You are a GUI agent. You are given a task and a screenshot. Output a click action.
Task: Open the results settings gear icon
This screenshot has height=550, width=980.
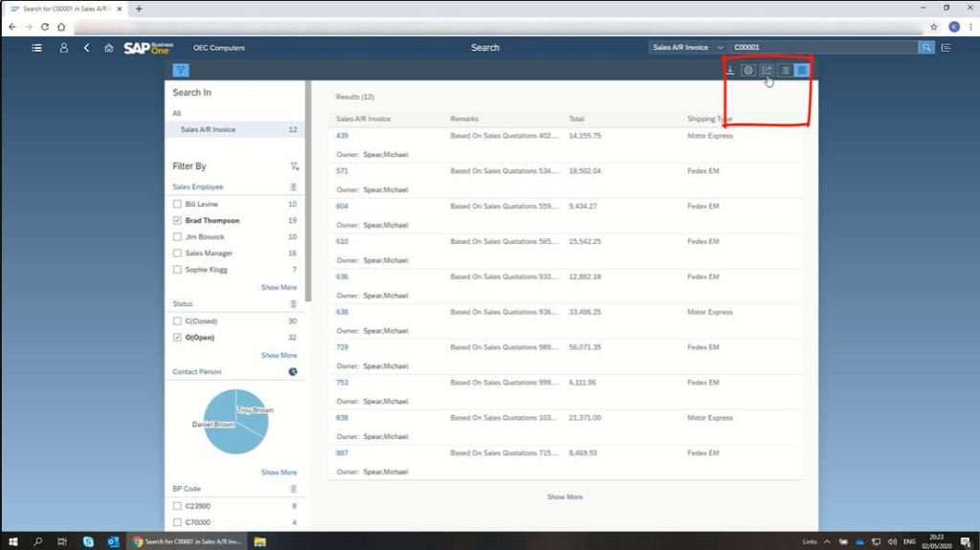(x=748, y=70)
